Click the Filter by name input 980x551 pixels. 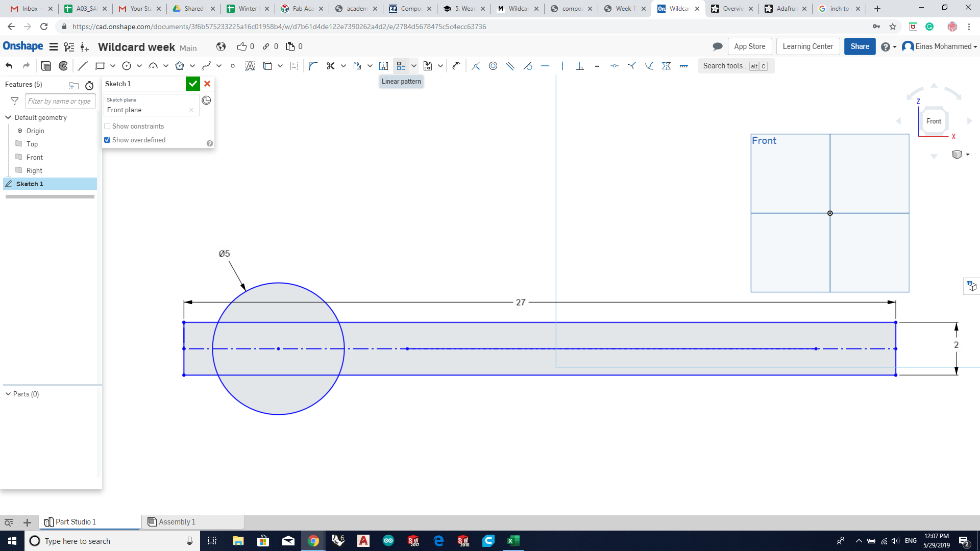pyautogui.click(x=60, y=101)
